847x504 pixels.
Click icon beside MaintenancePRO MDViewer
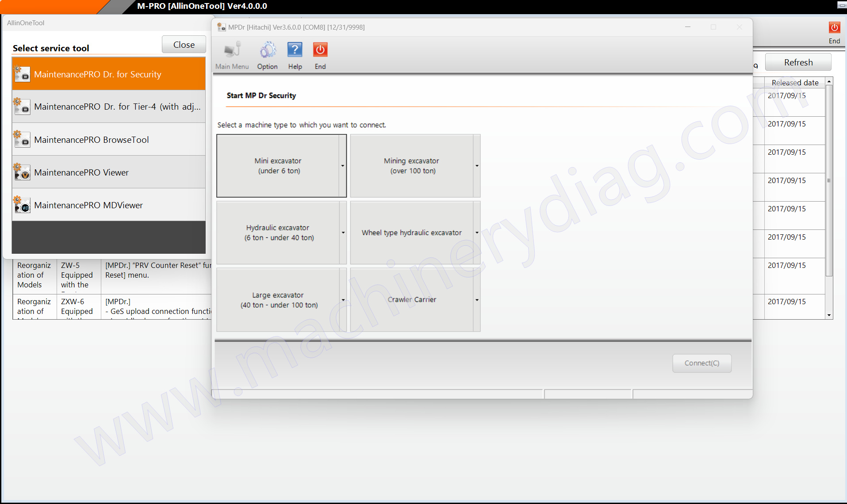(22, 205)
